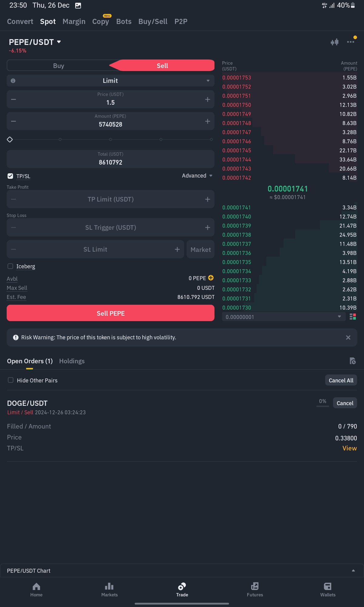This screenshot has height=607, width=364.
Task: Open Wallets in bottom navigation
Action: pos(328,590)
